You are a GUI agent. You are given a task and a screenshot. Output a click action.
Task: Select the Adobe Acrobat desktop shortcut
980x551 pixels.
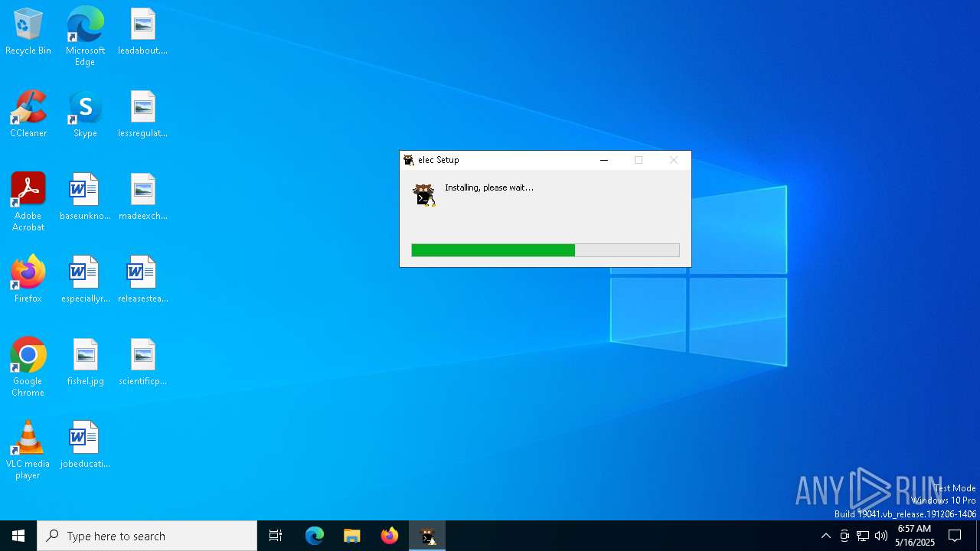(28, 202)
